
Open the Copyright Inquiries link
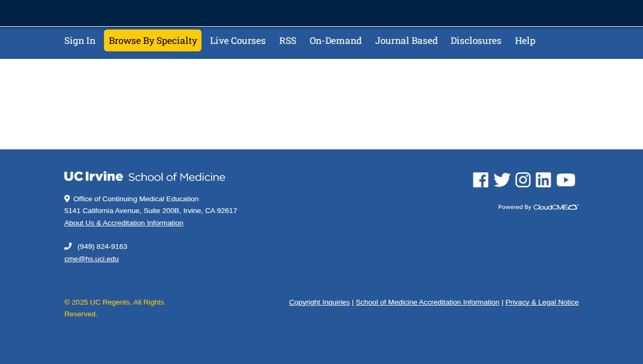pos(319,302)
